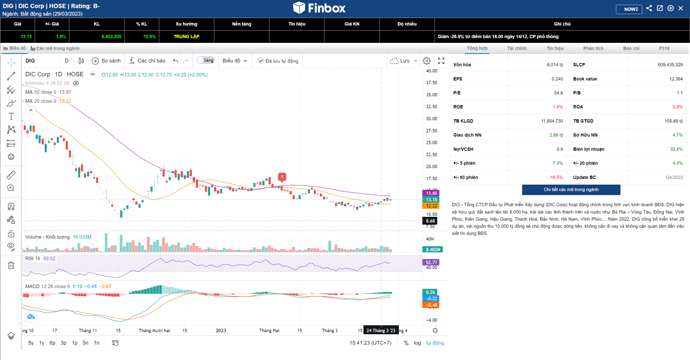Collapse the DIC Corp legend
The width and height of the screenshot is (690, 360).
92,74
